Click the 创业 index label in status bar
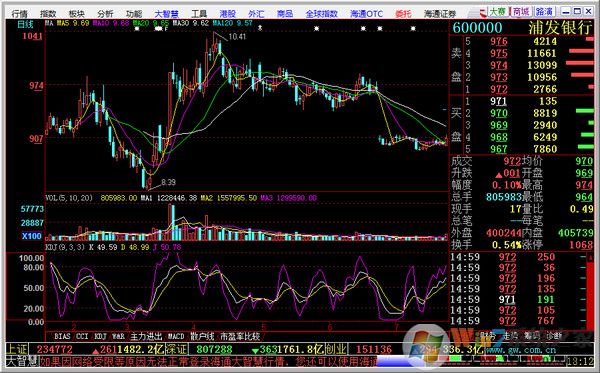600x373 pixels. (336, 349)
